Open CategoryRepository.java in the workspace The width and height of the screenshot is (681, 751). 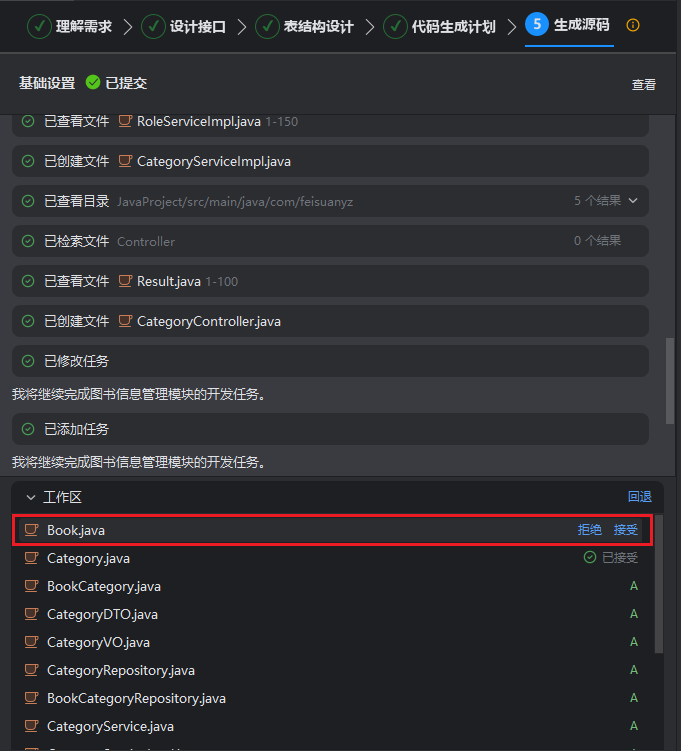tap(120, 670)
